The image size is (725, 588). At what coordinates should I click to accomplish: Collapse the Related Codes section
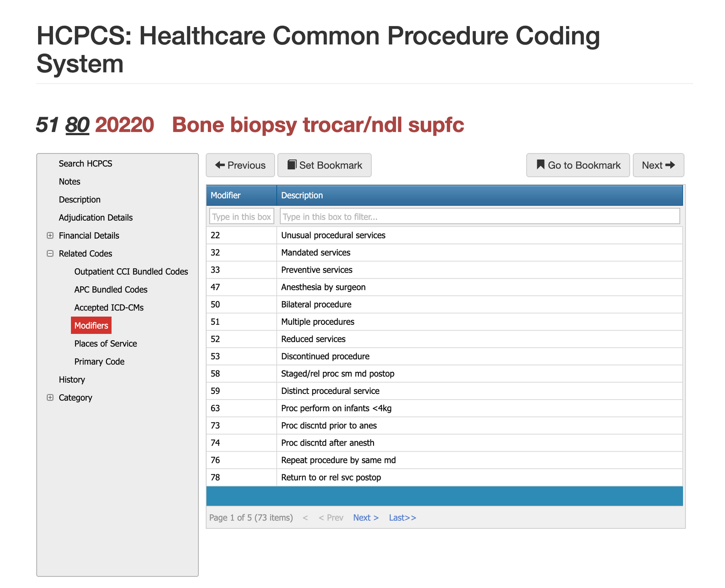tap(50, 253)
